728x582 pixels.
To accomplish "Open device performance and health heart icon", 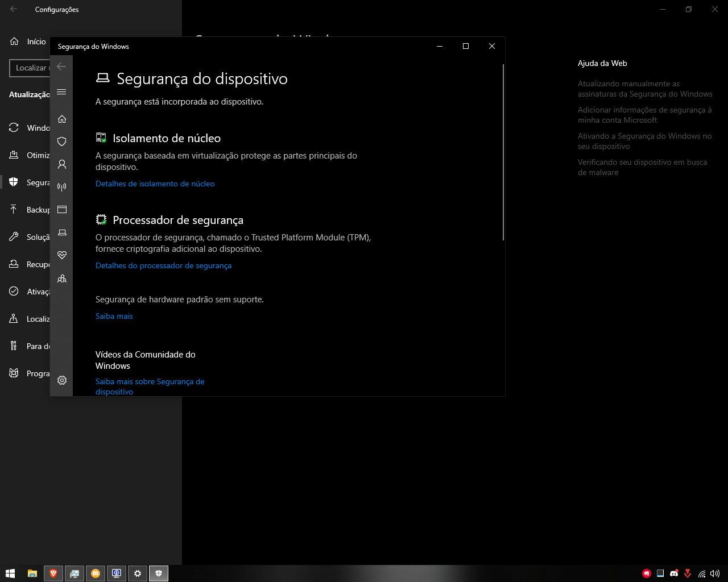I will (62, 255).
